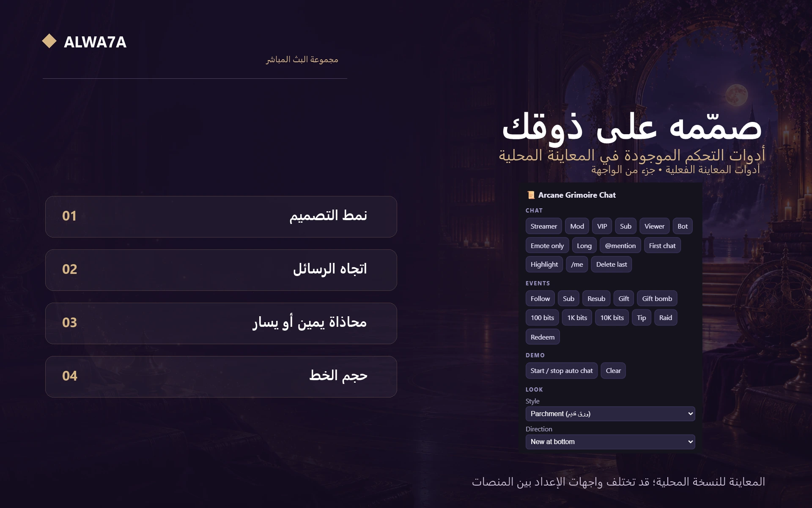Select the 01 نمط التصميم card
This screenshot has height=508, width=812.
tap(221, 217)
